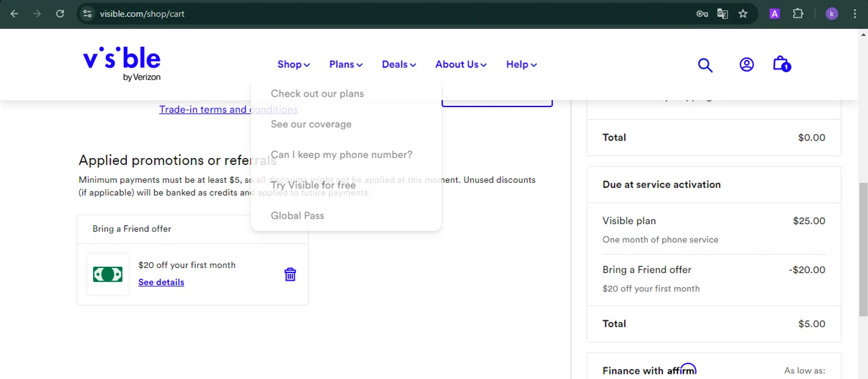Remove Bring a Friend offer with trash icon
This screenshot has width=868, height=379.
click(290, 274)
